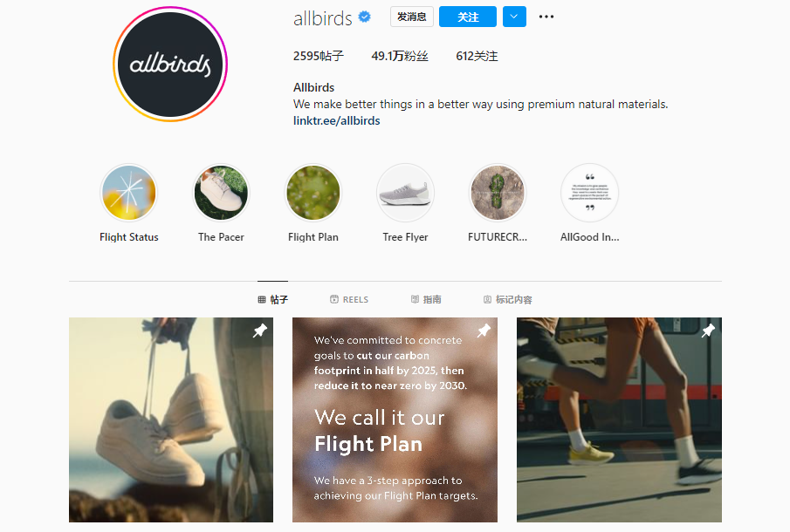Open the linktr.ee/allbirds link
Viewport: 790px width, 532px height.
[337, 121]
